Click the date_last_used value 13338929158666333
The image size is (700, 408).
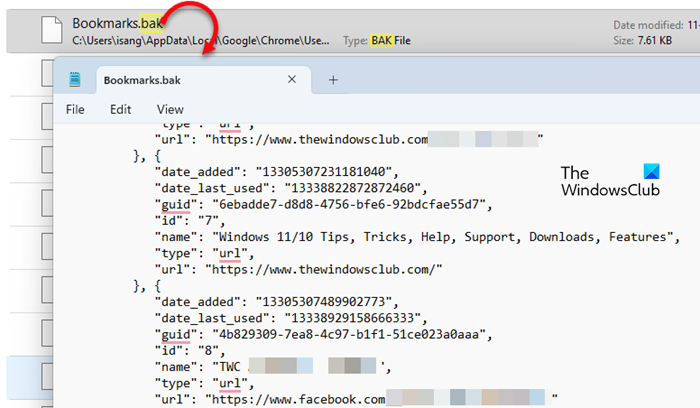coord(353,318)
